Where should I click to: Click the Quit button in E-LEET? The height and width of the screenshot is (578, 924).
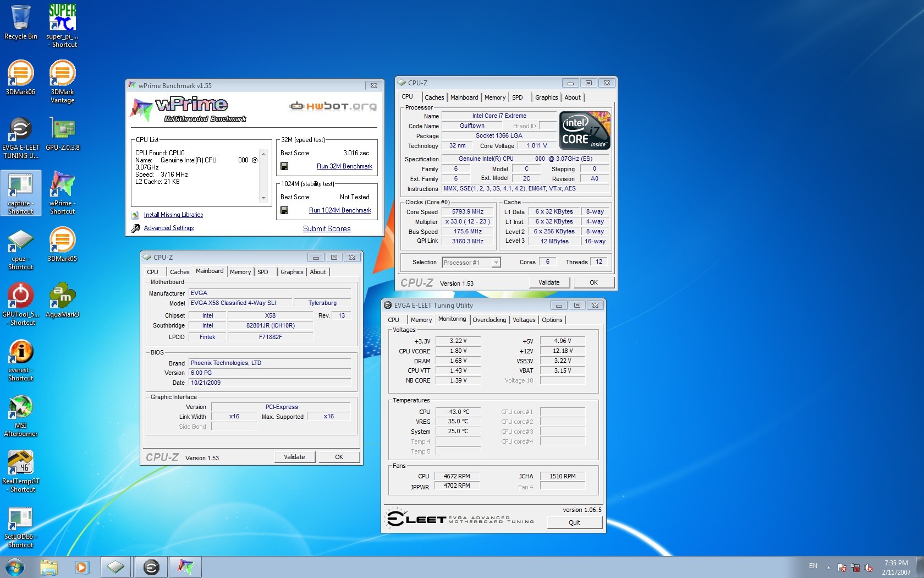pos(574,522)
